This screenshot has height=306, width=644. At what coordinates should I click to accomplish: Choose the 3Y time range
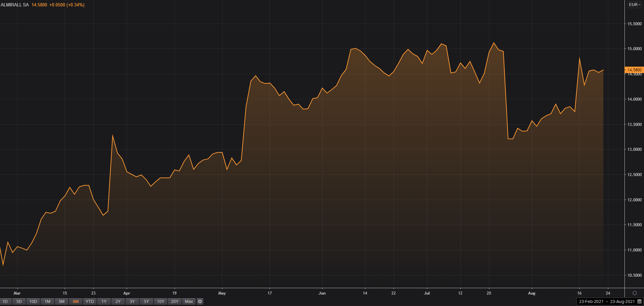click(132, 302)
